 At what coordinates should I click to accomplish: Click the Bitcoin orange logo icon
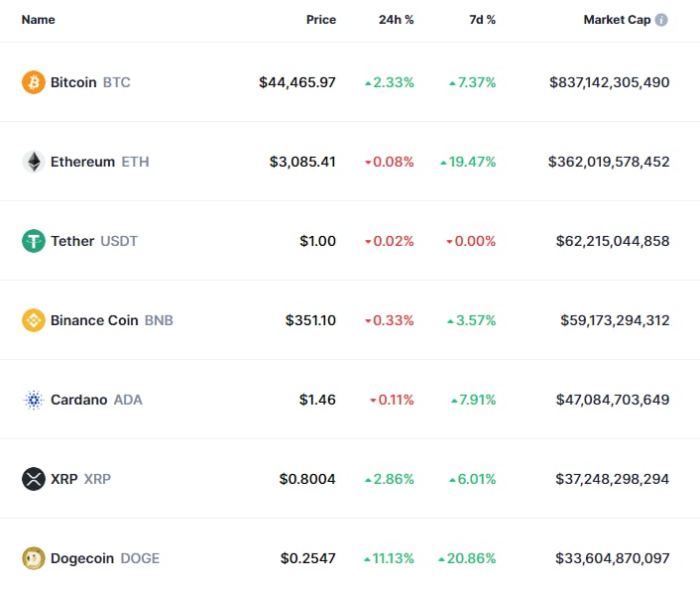[34, 82]
